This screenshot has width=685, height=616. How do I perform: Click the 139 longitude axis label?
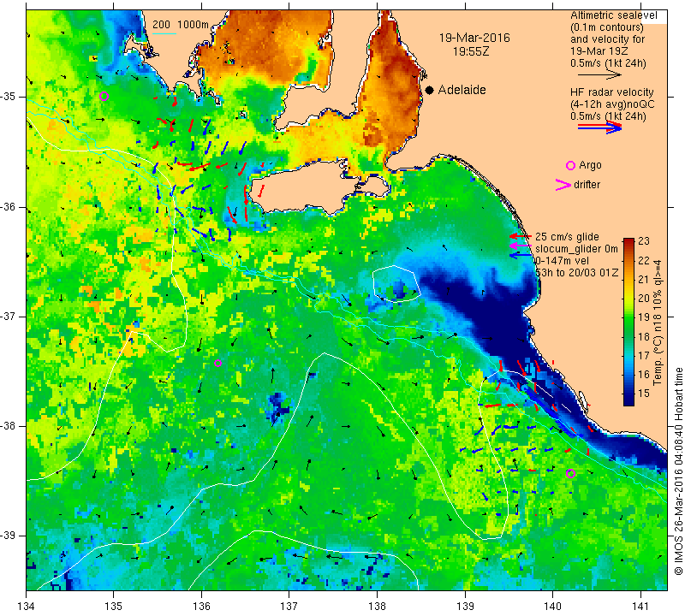pos(465,607)
